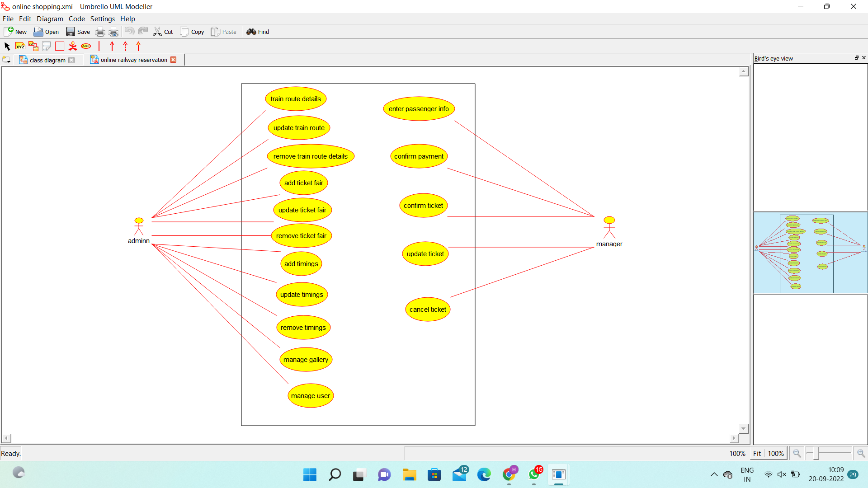
Task: Close the online railway reservation tab
Action: click(x=173, y=60)
